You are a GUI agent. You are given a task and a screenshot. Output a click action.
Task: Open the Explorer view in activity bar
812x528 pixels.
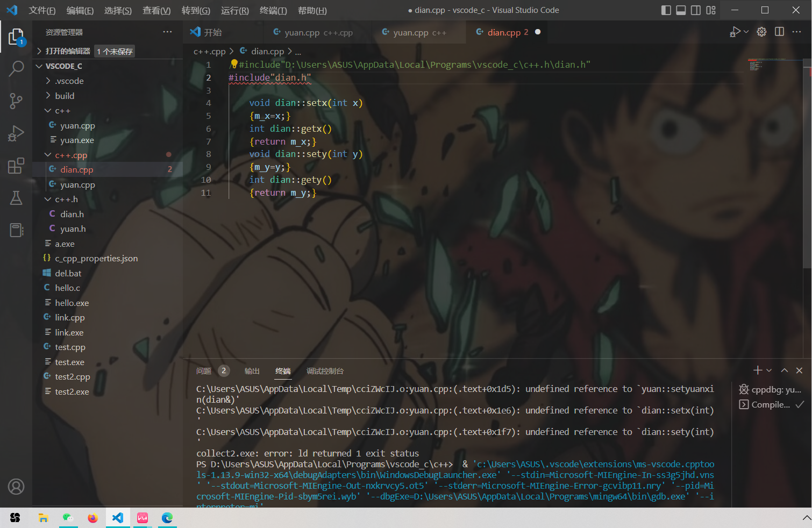coord(16,37)
